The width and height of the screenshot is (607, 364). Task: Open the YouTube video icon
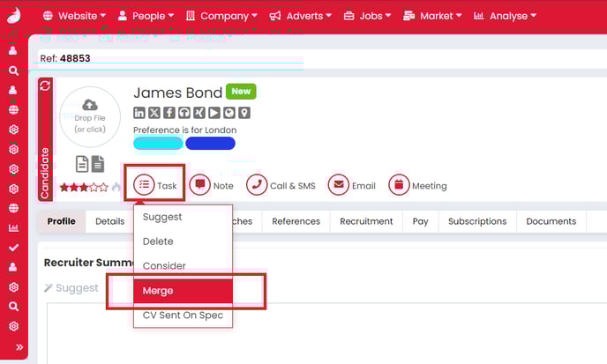pos(214,113)
